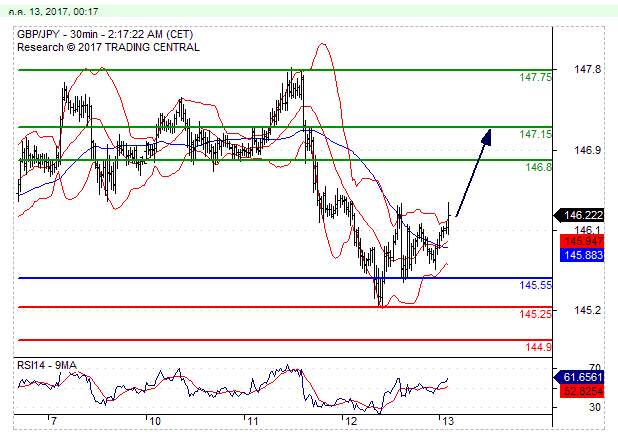Click 'Research © 2017 TRADING CENTRAL' caption
Screen dimensions: 618x443
(x=108, y=47)
